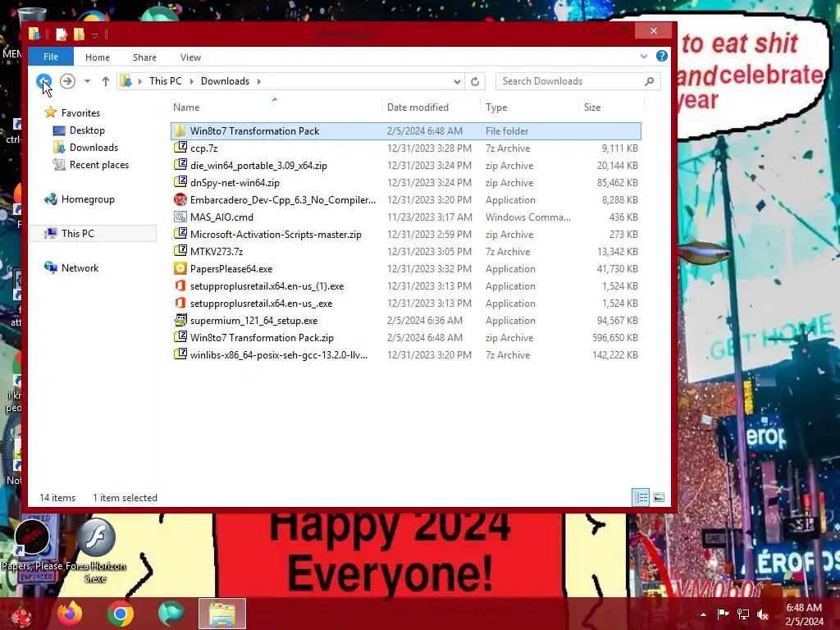
Task: Click the Forward navigation arrow
Action: pyautogui.click(x=67, y=81)
